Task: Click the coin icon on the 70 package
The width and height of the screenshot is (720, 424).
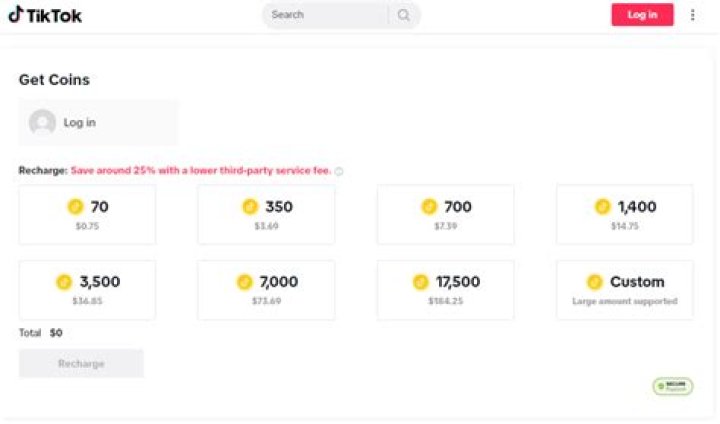Action: (x=75, y=207)
